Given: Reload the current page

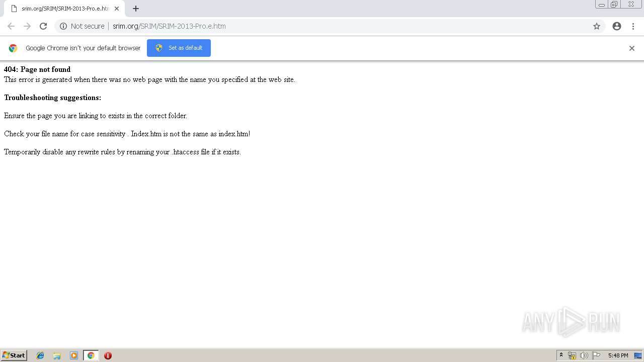Looking at the screenshot, I should pyautogui.click(x=43, y=26).
